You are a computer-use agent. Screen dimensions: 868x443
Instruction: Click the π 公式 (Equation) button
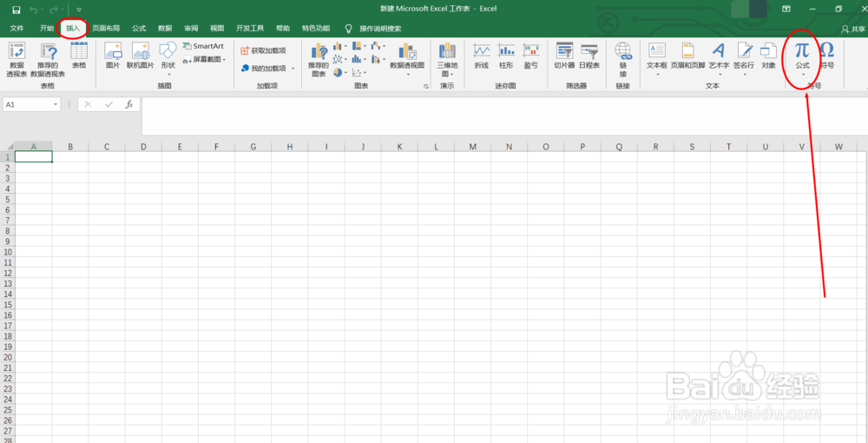click(x=802, y=59)
